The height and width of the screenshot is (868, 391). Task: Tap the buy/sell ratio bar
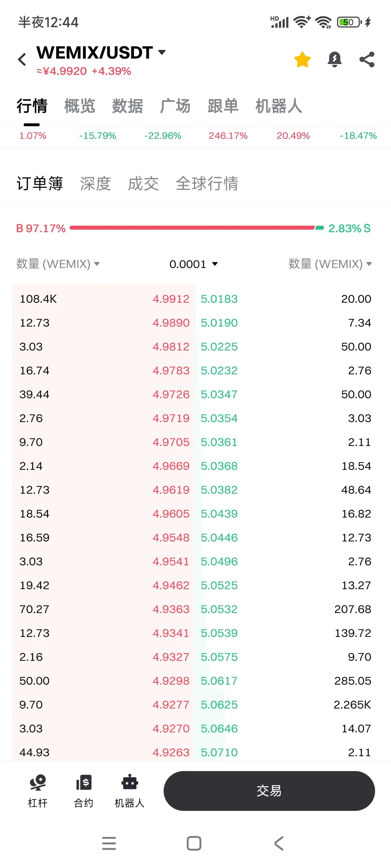[197, 228]
